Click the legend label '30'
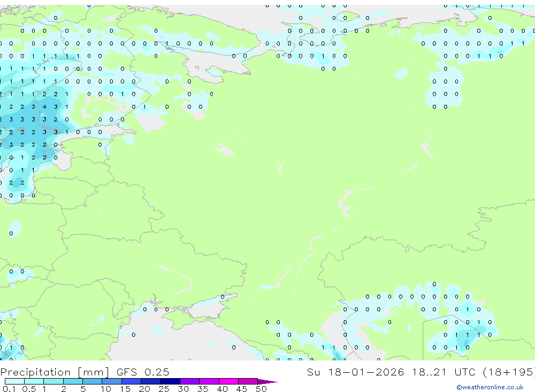The width and height of the screenshot is (535, 392). [x=183, y=389]
